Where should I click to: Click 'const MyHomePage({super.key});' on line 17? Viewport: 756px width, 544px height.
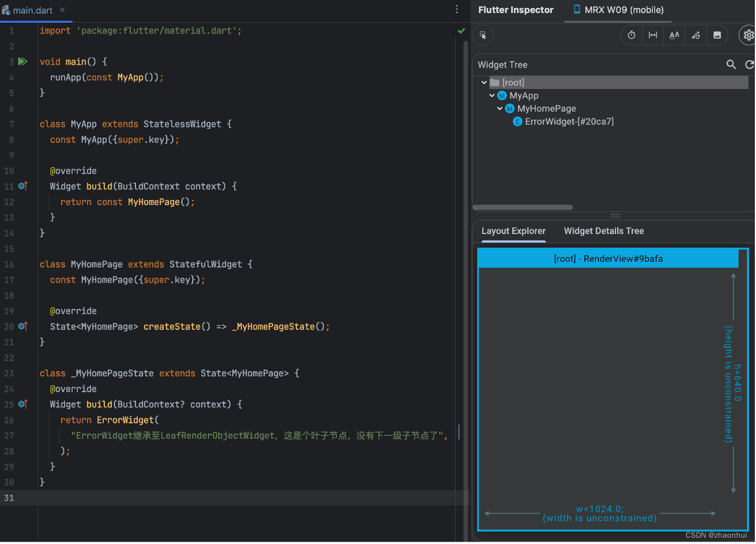tap(128, 280)
